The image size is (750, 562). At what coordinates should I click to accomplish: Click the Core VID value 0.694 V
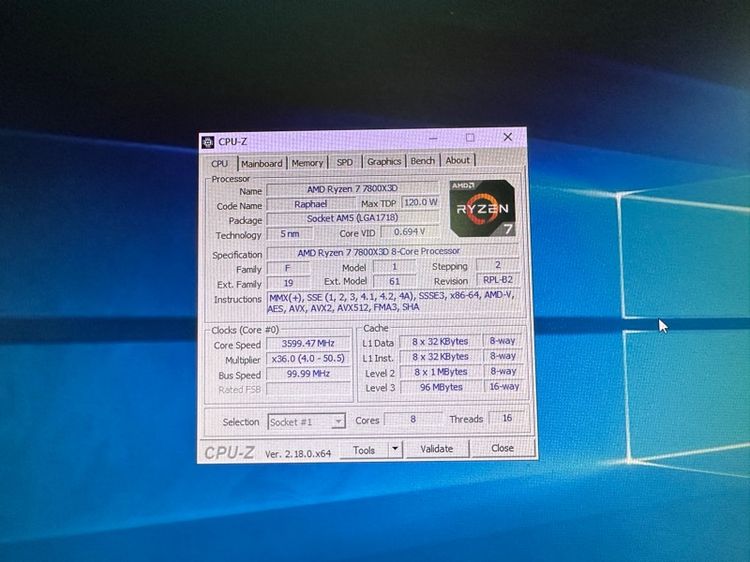point(409,232)
